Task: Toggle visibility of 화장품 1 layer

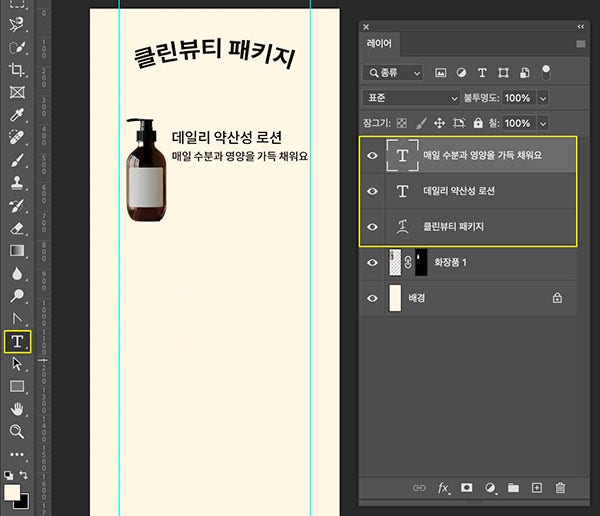Action: pyautogui.click(x=373, y=263)
